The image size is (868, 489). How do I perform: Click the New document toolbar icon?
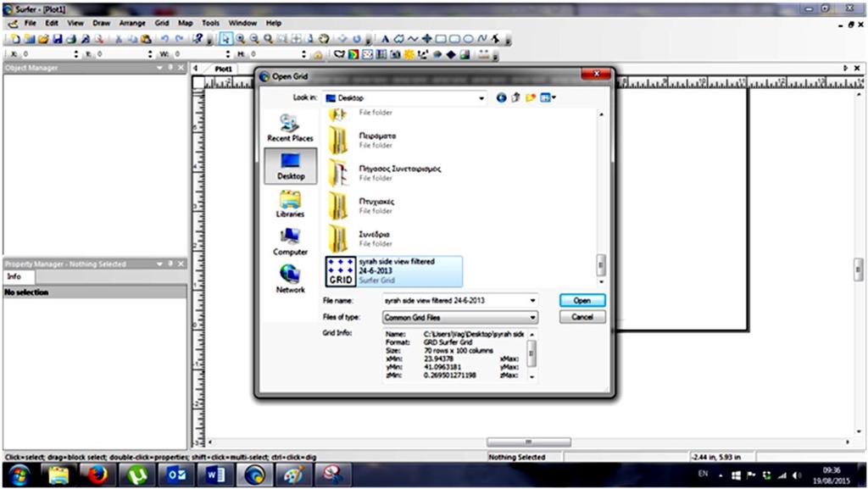pos(15,39)
